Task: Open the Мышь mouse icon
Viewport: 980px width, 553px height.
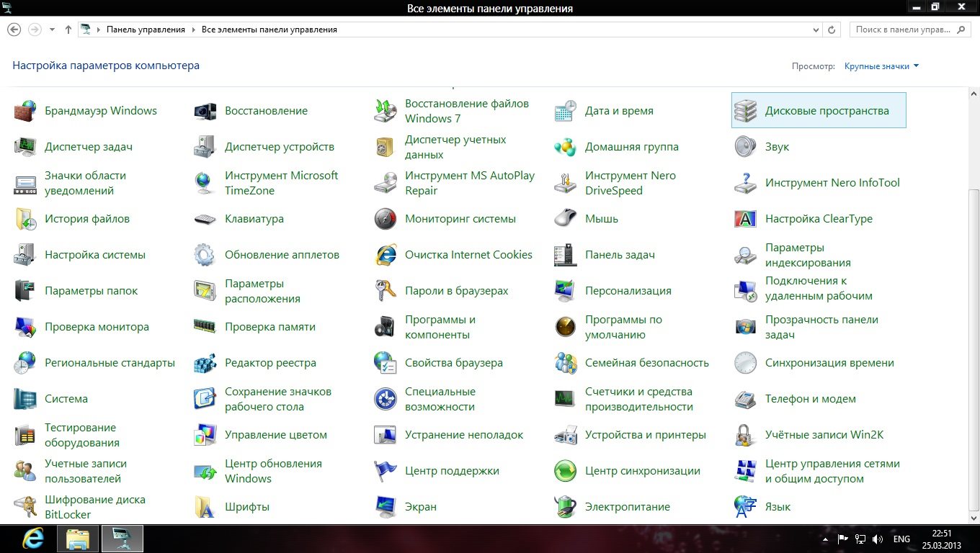Action: (566, 219)
